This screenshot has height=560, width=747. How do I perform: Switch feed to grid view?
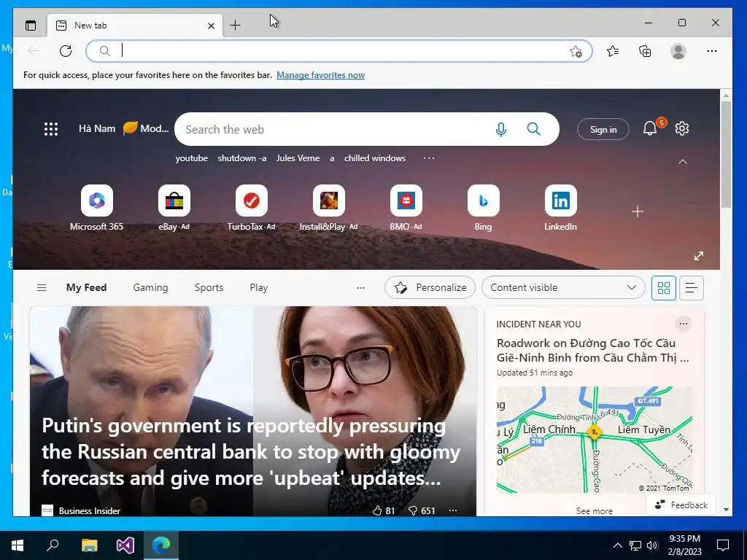point(664,287)
